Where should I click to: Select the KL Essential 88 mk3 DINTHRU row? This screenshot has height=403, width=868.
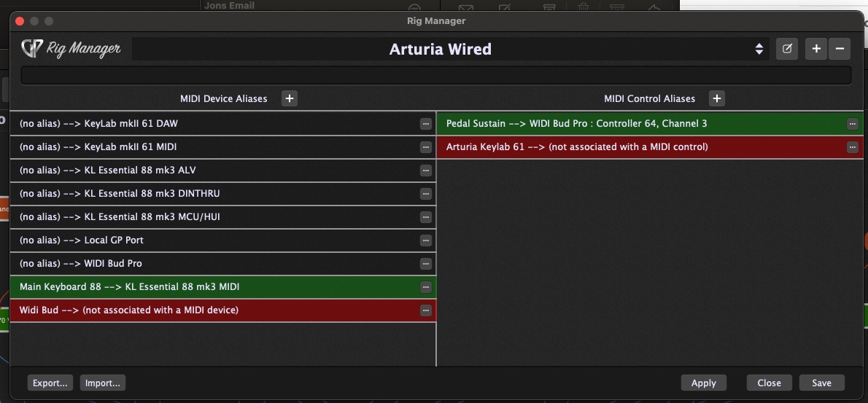pos(222,194)
